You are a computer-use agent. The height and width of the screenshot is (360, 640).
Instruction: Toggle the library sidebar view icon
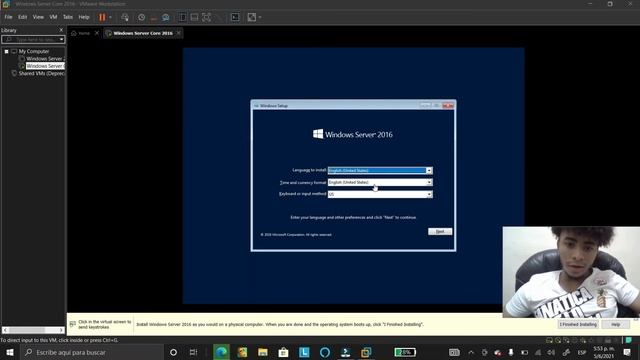(x=182, y=17)
